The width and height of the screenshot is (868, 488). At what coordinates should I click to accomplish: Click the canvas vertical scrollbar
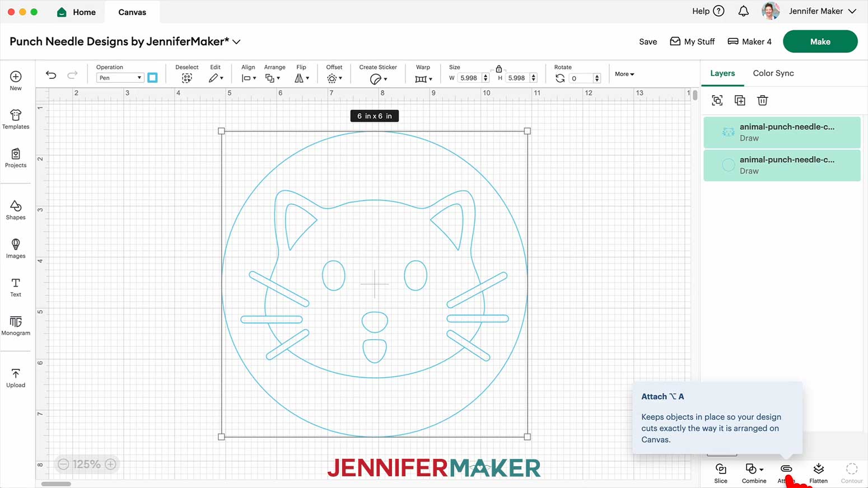pos(695,95)
